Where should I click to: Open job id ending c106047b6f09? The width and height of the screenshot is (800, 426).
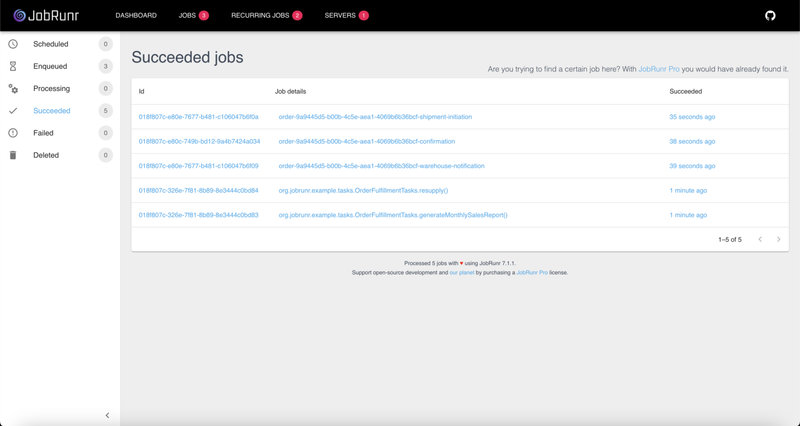pos(198,166)
